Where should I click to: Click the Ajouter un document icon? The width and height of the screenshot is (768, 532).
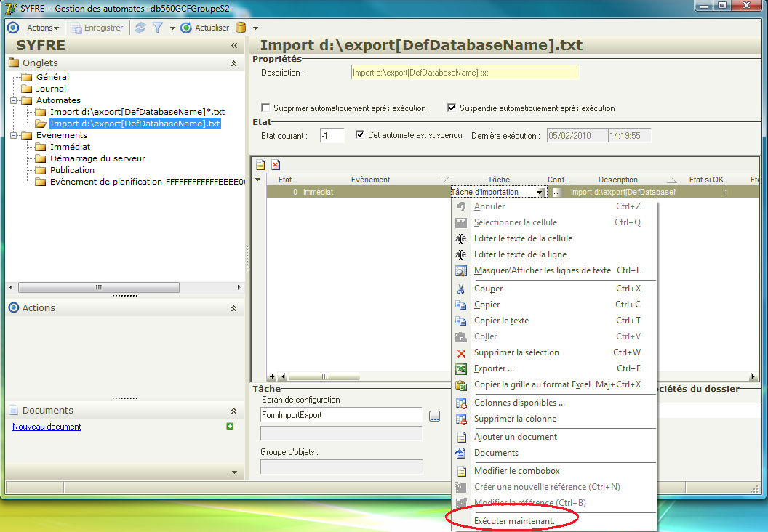tap(461, 437)
